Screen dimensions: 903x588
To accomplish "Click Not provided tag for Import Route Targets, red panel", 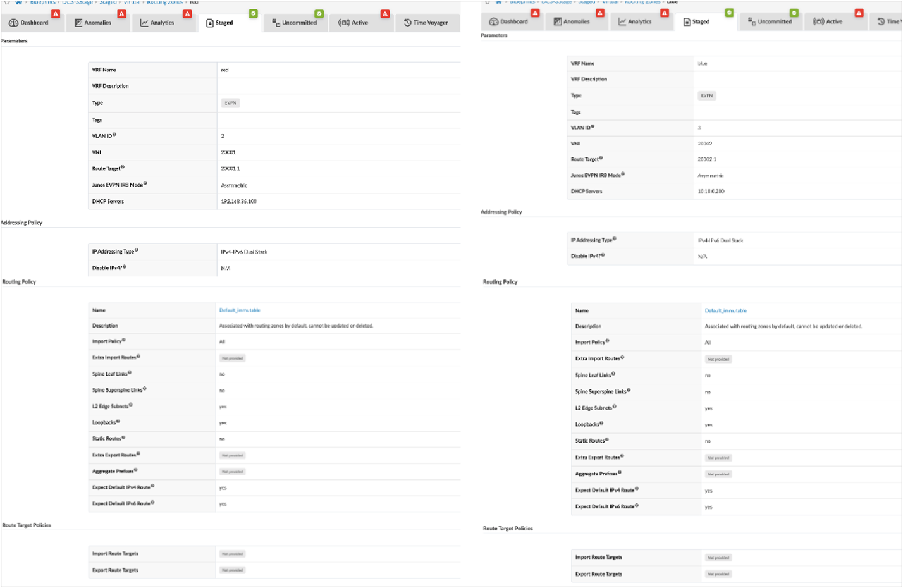I will pyautogui.click(x=232, y=554).
